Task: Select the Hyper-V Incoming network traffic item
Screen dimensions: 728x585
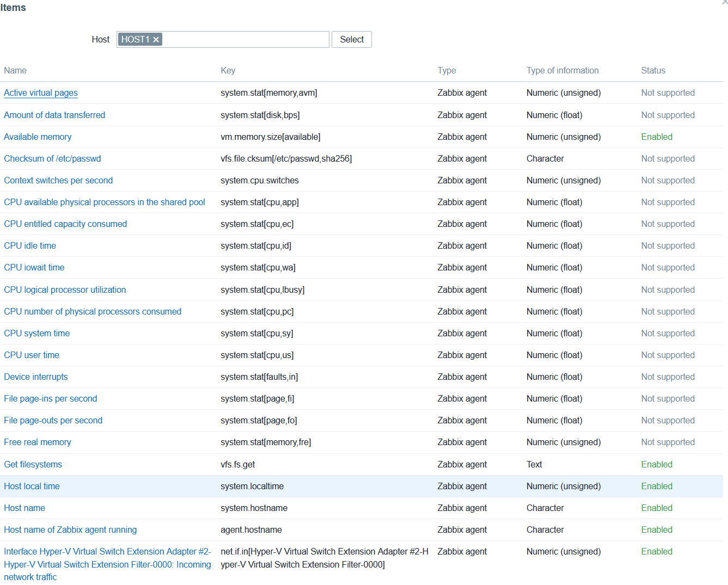Action: 107,564
